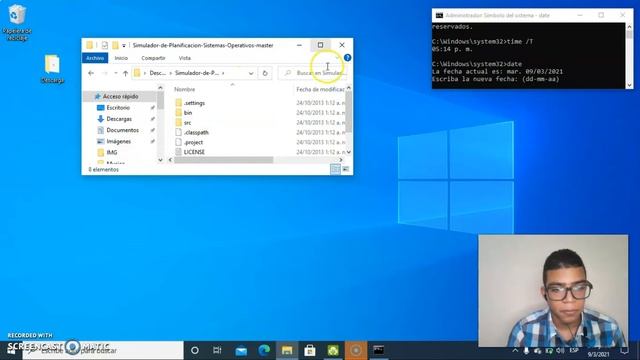Open the notification center icon
The height and width of the screenshot is (360, 640).
click(624, 350)
